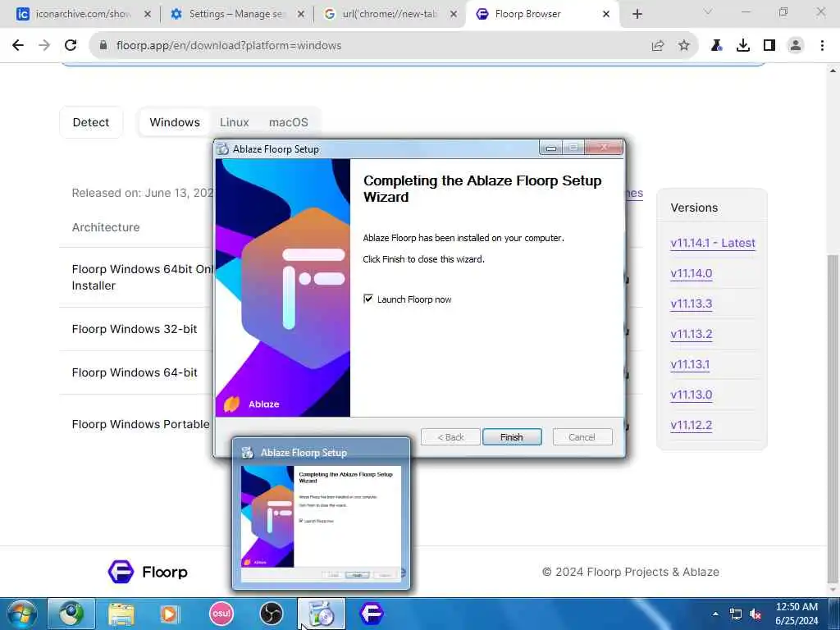Open Windows Explorer from taskbar
This screenshot has width=840, height=630.
121,614
